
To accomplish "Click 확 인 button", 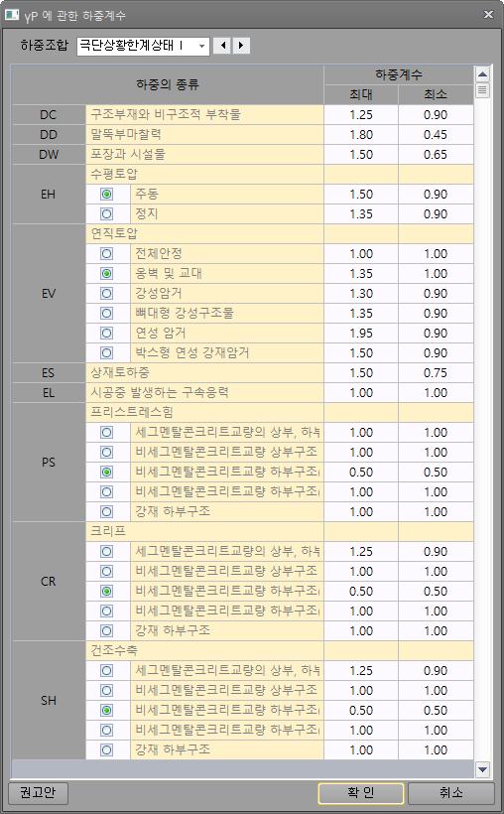I will [x=361, y=793].
